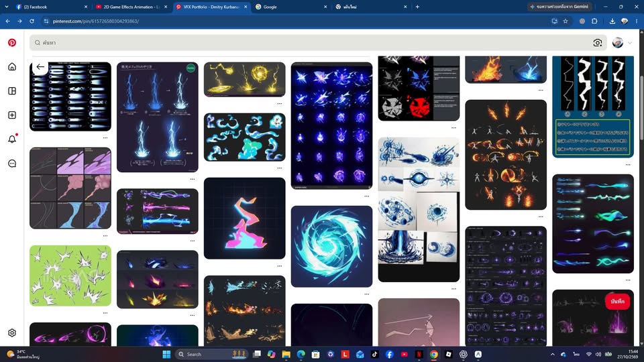
Task: Open the Pinterest home feed icon
Action: [x=12, y=67]
